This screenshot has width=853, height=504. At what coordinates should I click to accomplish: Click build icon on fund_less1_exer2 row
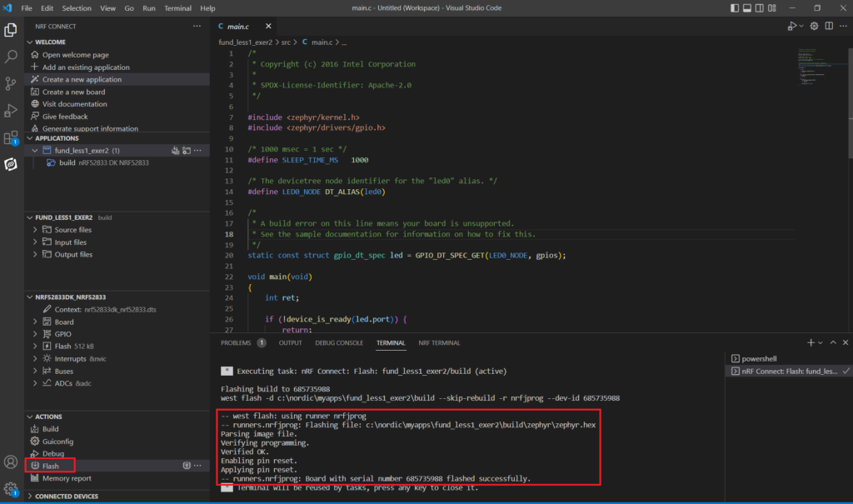pyautogui.click(x=175, y=150)
